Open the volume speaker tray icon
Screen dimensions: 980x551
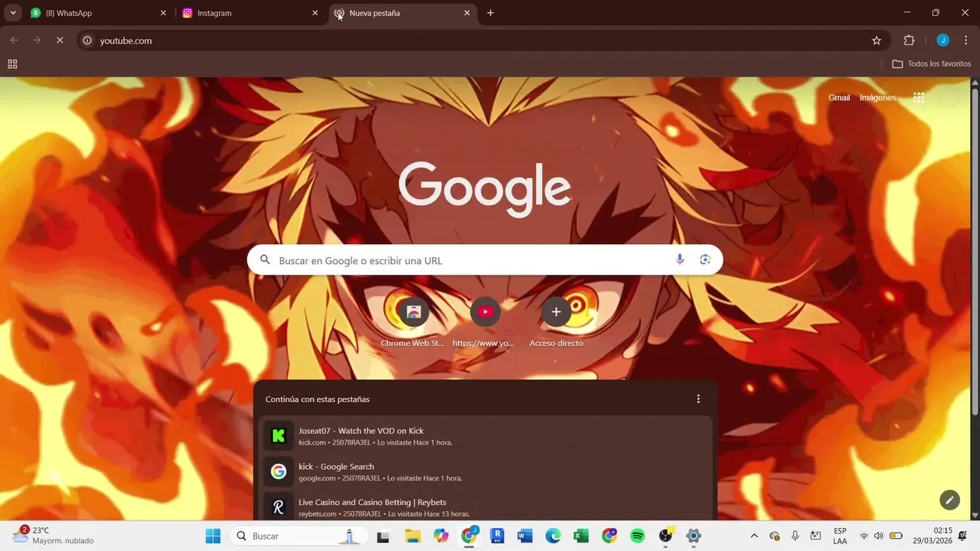(878, 536)
